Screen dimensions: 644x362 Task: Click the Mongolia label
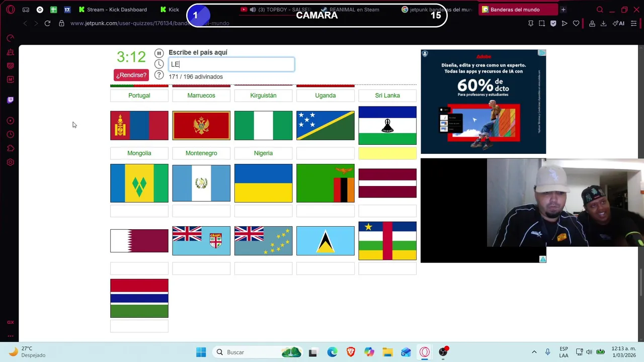139,153
